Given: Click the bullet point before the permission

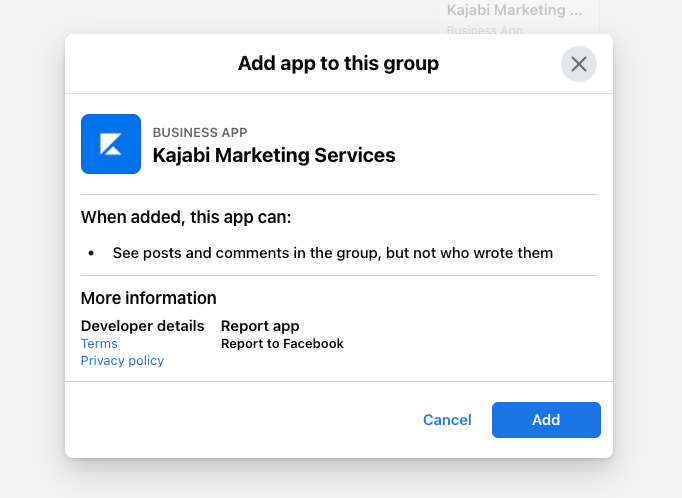Looking at the screenshot, I should point(91,253).
